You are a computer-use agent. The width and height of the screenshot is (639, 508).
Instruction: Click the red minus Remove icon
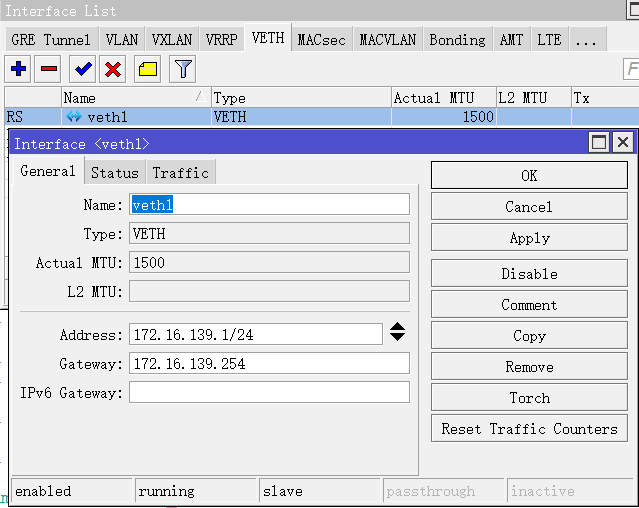click(49, 69)
